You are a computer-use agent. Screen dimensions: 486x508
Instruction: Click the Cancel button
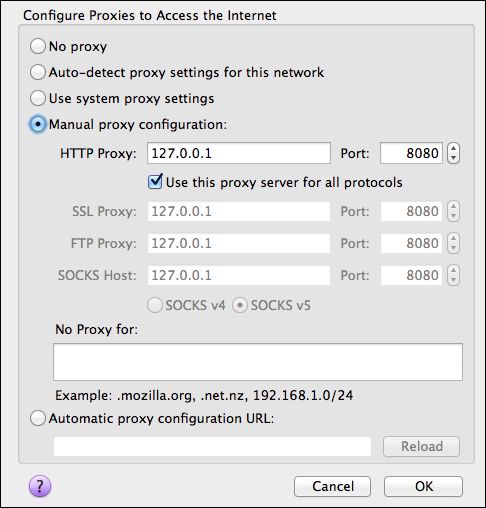(332, 486)
